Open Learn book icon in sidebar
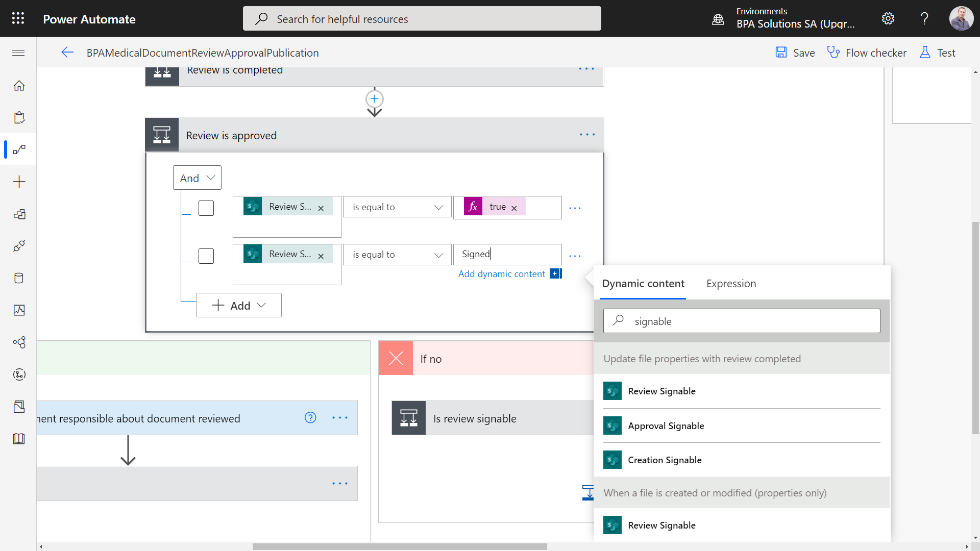 (x=19, y=439)
